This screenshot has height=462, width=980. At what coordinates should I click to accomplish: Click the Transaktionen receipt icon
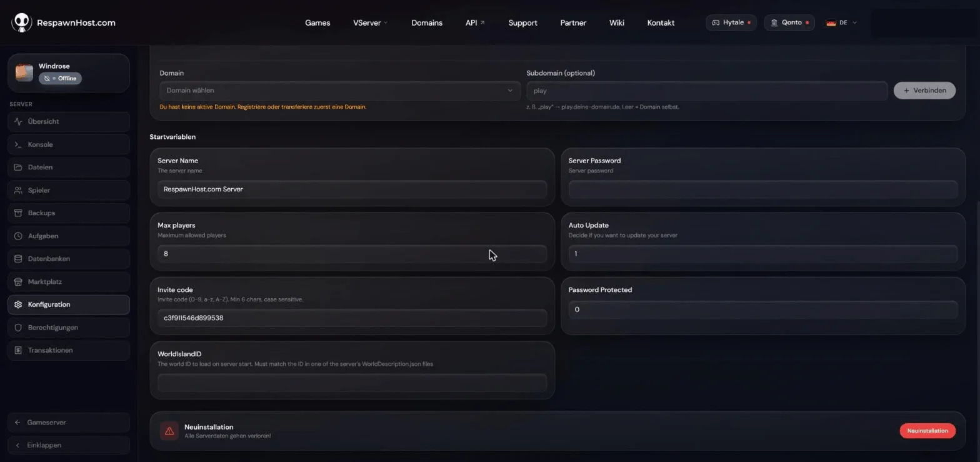tap(18, 350)
